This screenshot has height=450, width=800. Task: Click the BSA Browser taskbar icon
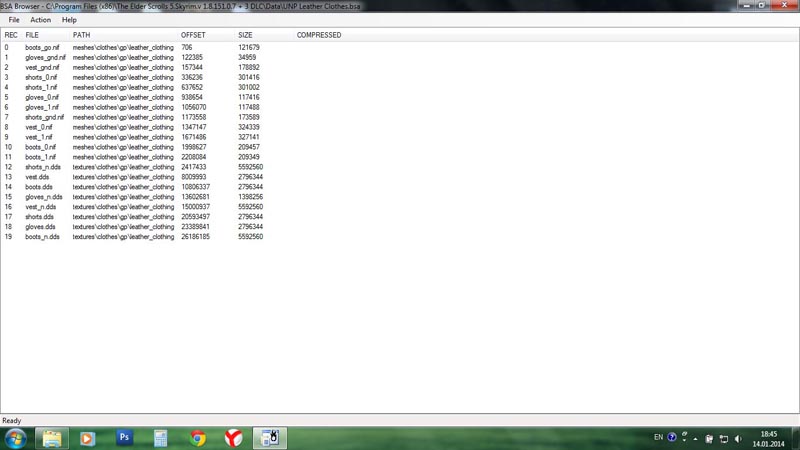point(270,438)
